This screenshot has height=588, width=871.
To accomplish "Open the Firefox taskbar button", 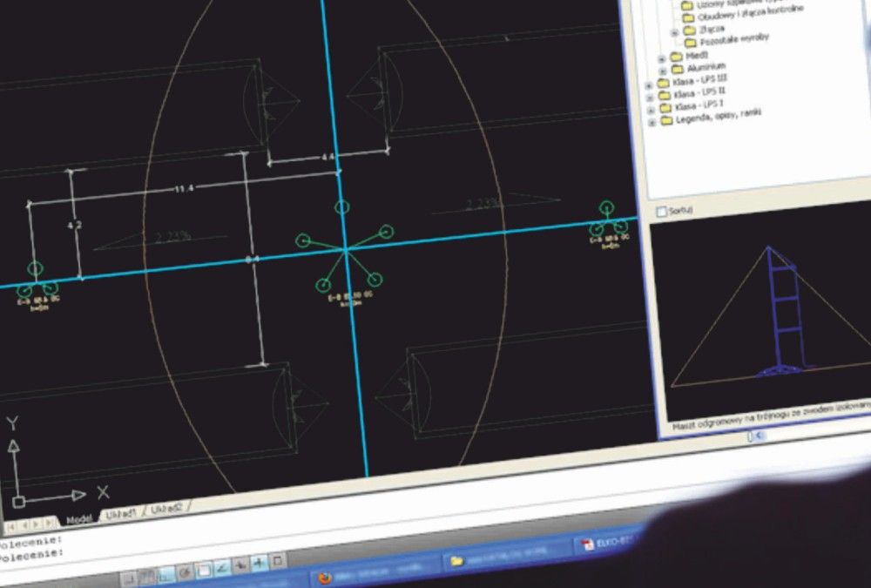I will [x=374, y=571].
